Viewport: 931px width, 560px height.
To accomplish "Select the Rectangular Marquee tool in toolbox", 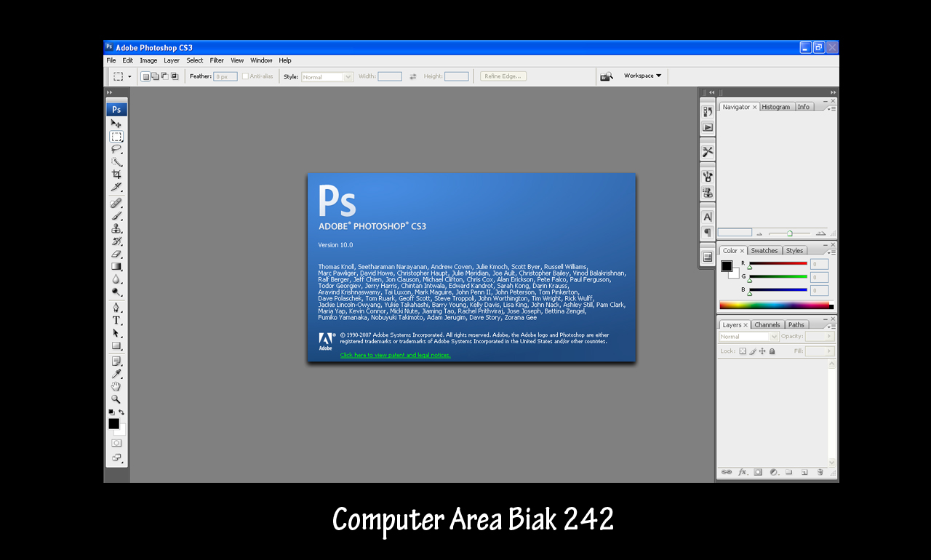I will click(x=116, y=137).
